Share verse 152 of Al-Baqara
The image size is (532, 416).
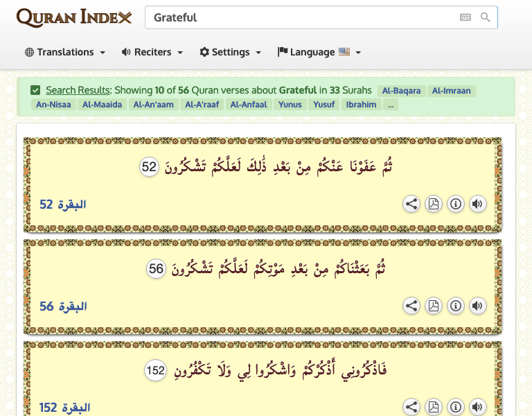click(411, 407)
